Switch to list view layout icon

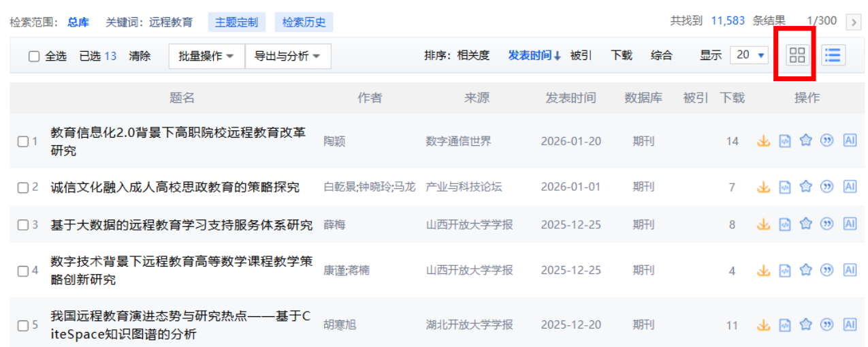(x=833, y=55)
